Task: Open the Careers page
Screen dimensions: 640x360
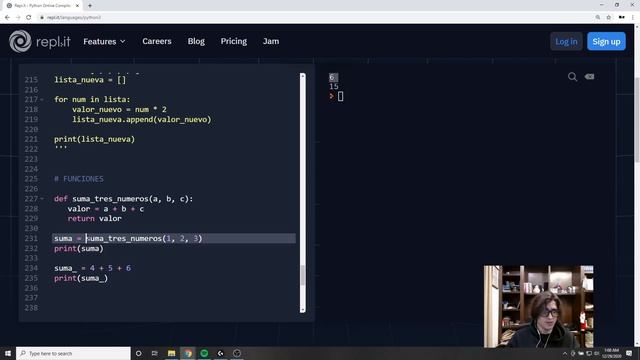Action: (157, 41)
